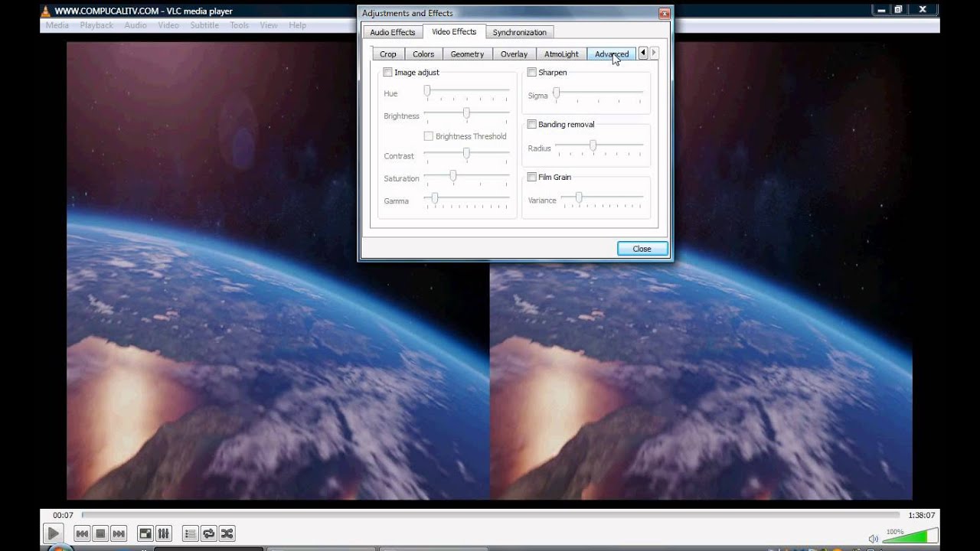The height and width of the screenshot is (551, 980).
Task: Open the Geometry sub-tab
Action: (467, 54)
